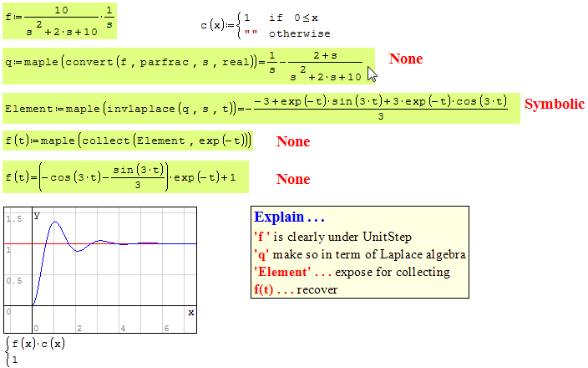This screenshot has height=368, width=588.
Task: Select the f(t) maple collect definition
Action: (129, 141)
